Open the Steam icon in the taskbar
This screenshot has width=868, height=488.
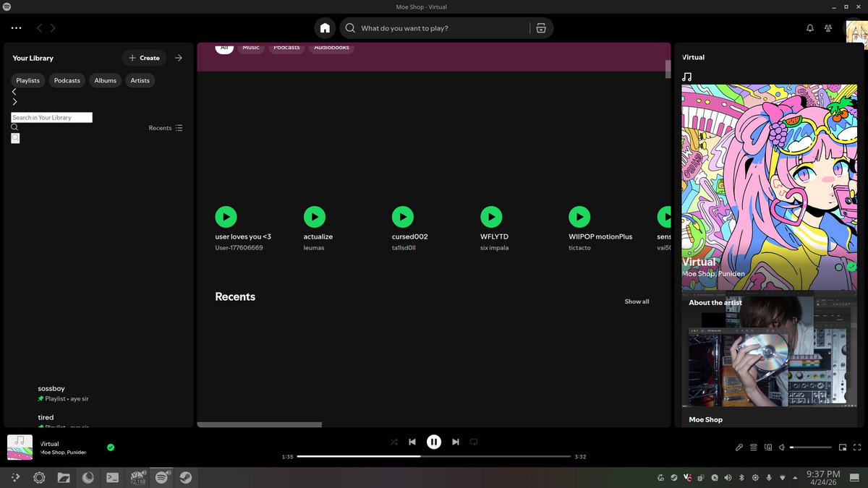(x=186, y=477)
